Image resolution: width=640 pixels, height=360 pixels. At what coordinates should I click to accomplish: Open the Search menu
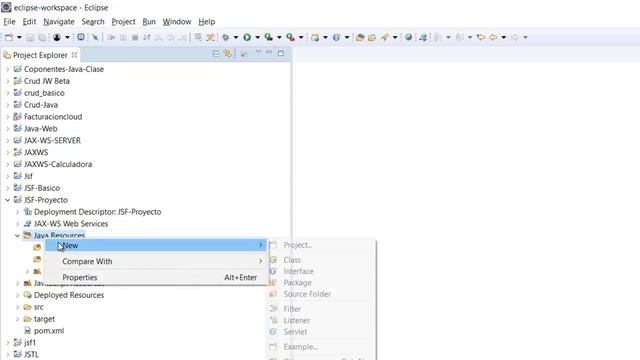93,22
